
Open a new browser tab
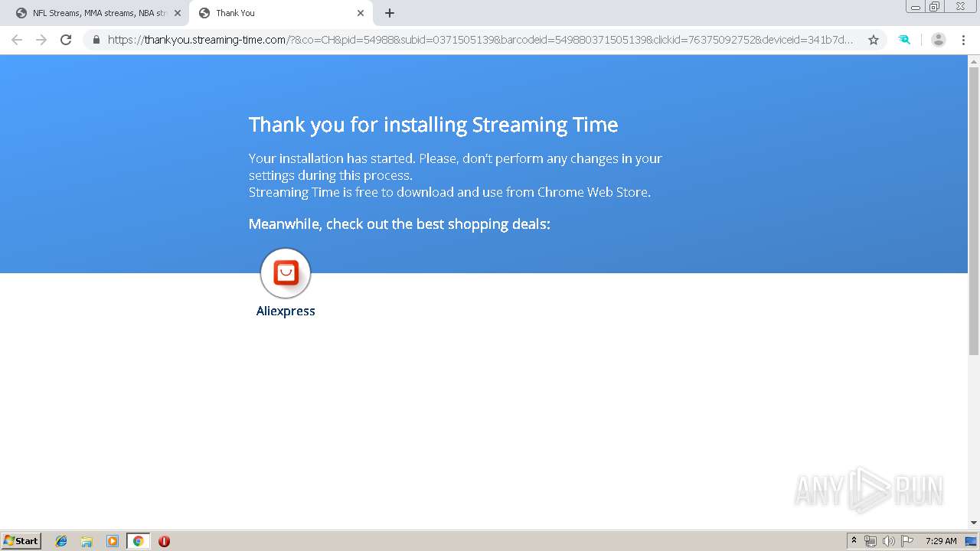click(x=390, y=13)
